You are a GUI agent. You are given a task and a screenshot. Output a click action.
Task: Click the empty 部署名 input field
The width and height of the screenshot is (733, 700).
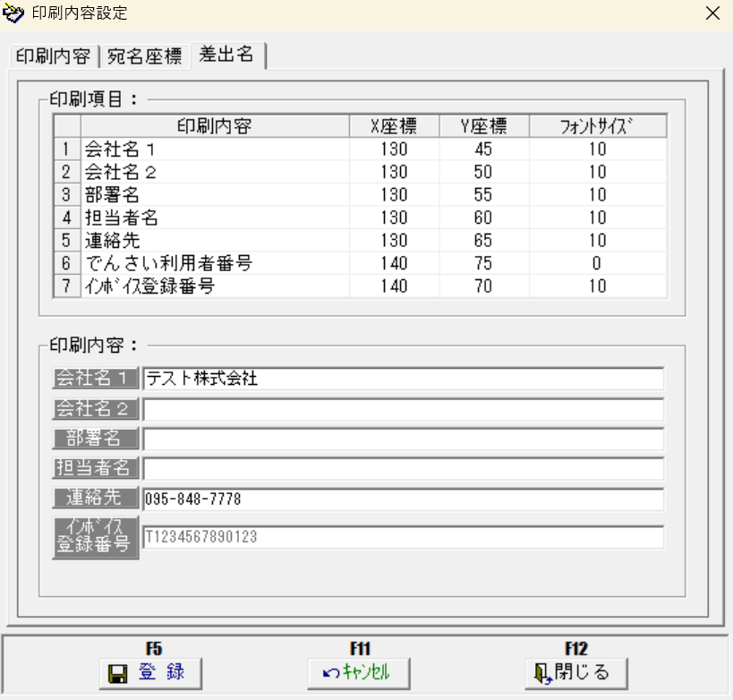point(403,439)
